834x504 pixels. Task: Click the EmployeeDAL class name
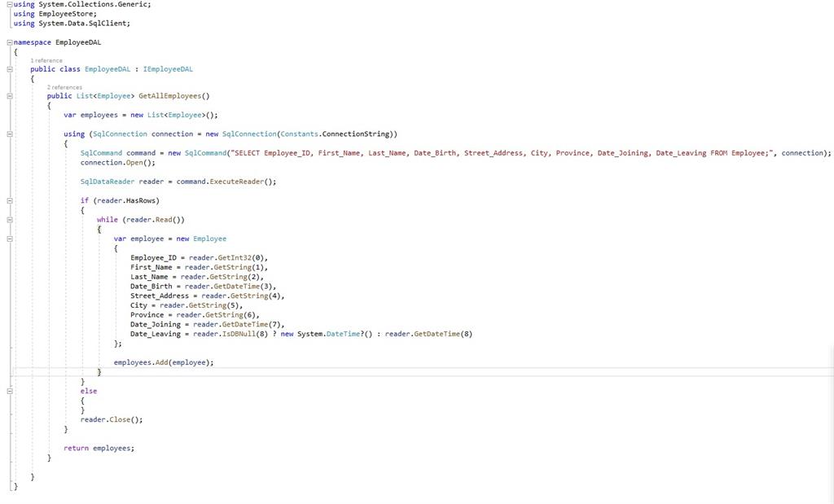107,69
